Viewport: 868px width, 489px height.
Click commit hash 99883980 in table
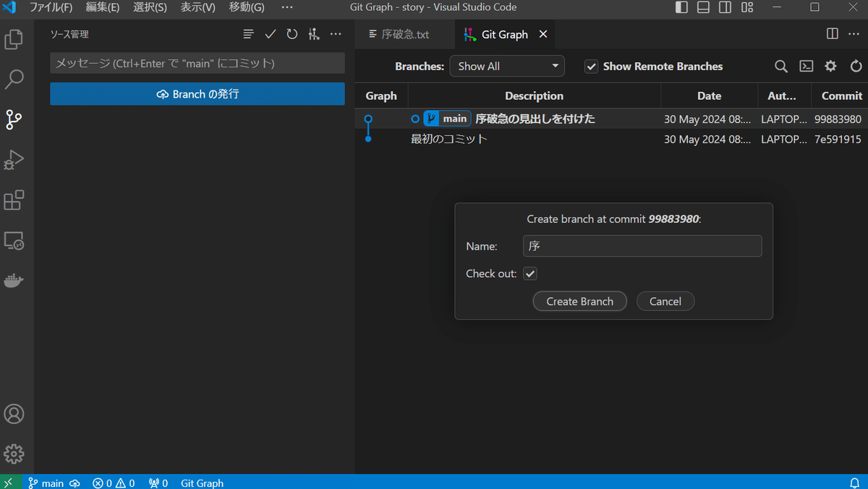point(838,119)
